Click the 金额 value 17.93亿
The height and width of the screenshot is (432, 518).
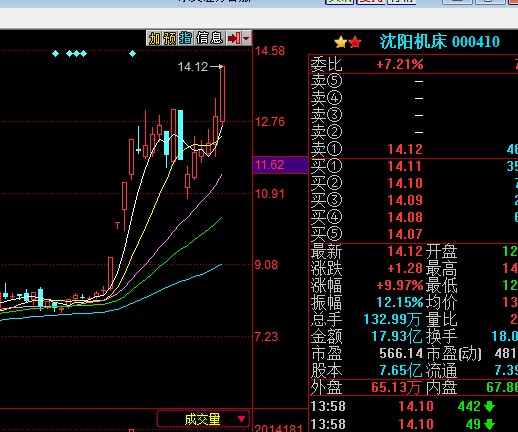pyautogui.click(x=397, y=336)
